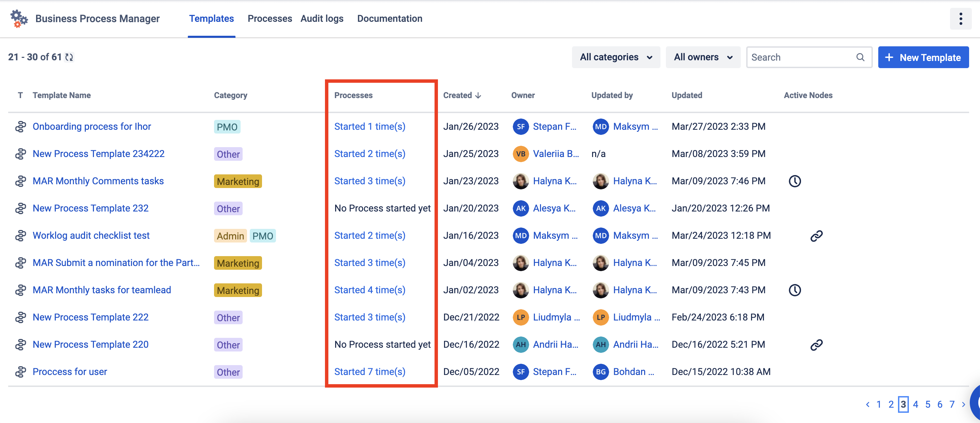980x423 pixels.
Task: Click link icon on Worklog audit checklist row
Action: (816, 236)
